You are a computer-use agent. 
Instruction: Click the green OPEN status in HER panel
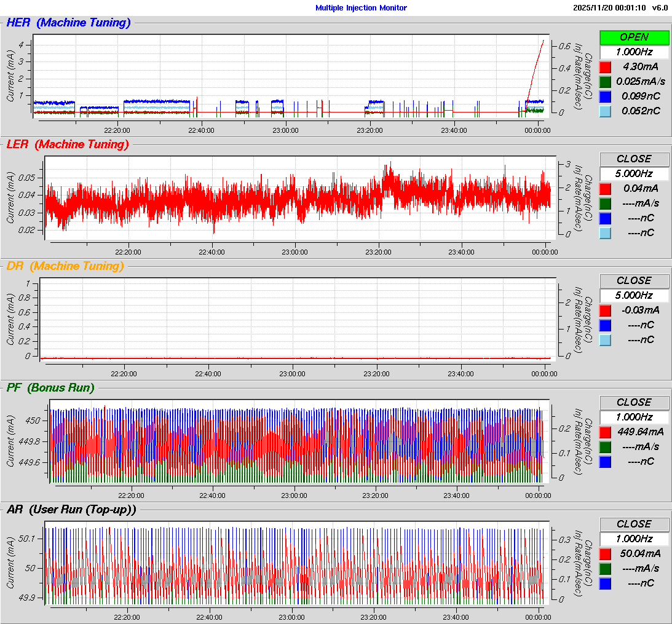(634, 37)
